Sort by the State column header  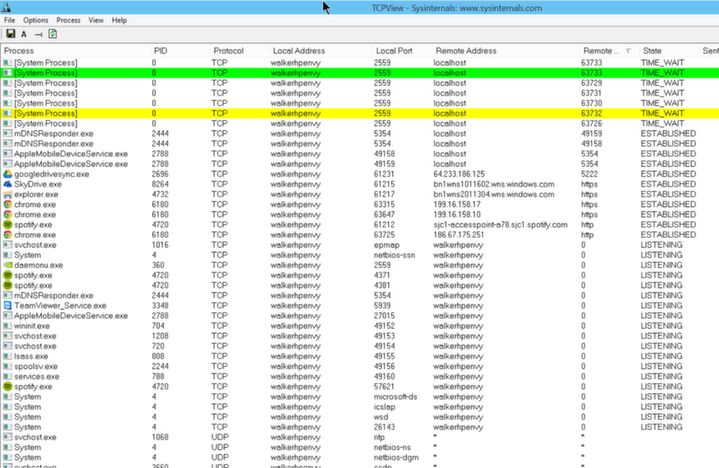pyautogui.click(x=652, y=50)
